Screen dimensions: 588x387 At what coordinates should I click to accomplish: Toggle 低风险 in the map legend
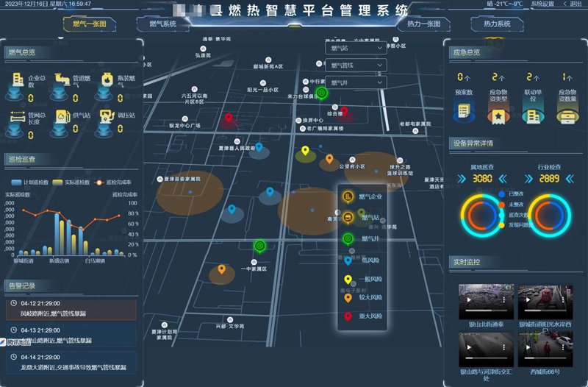pos(362,260)
